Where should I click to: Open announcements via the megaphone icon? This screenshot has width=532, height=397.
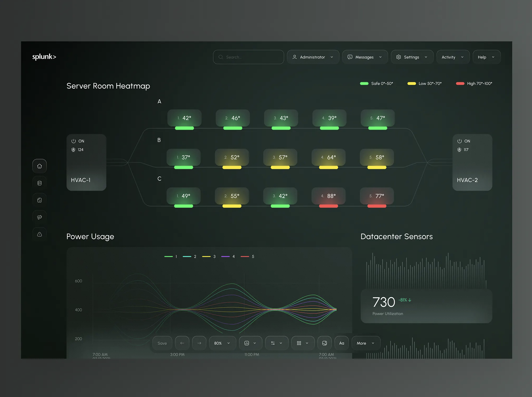39,217
